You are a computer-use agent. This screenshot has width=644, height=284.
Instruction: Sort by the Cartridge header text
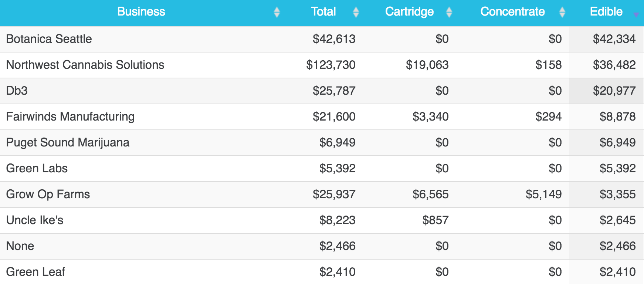(x=409, y=12)
